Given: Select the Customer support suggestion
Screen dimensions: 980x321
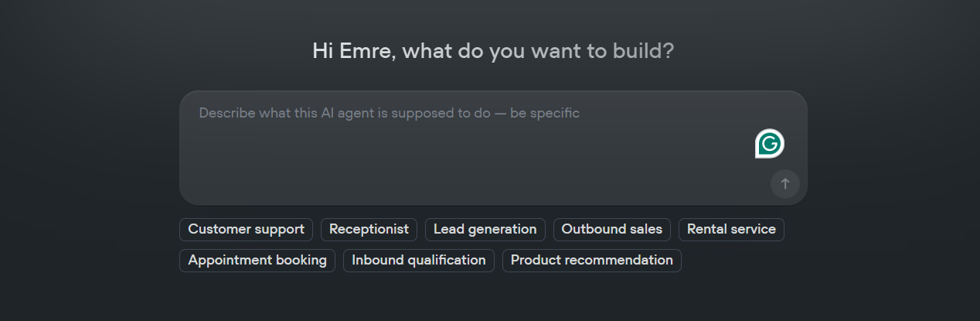Looking at the screenshot, I should pyautogui.click(x=246, y=230).
